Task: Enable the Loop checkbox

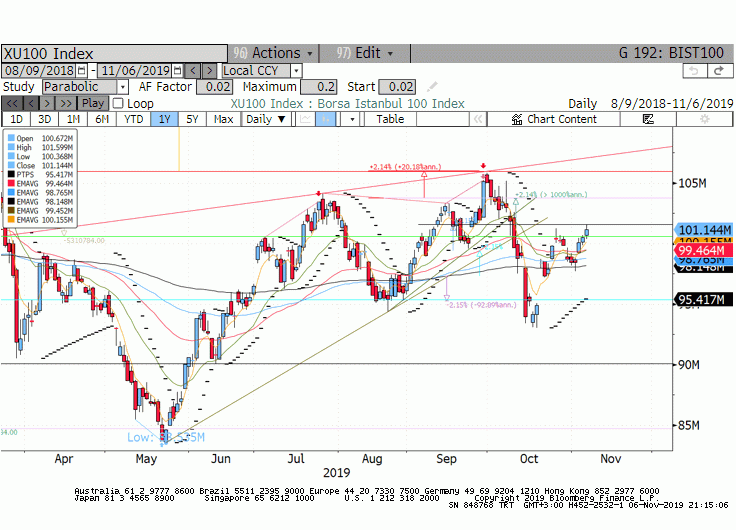Action: [x=118, y=103]
